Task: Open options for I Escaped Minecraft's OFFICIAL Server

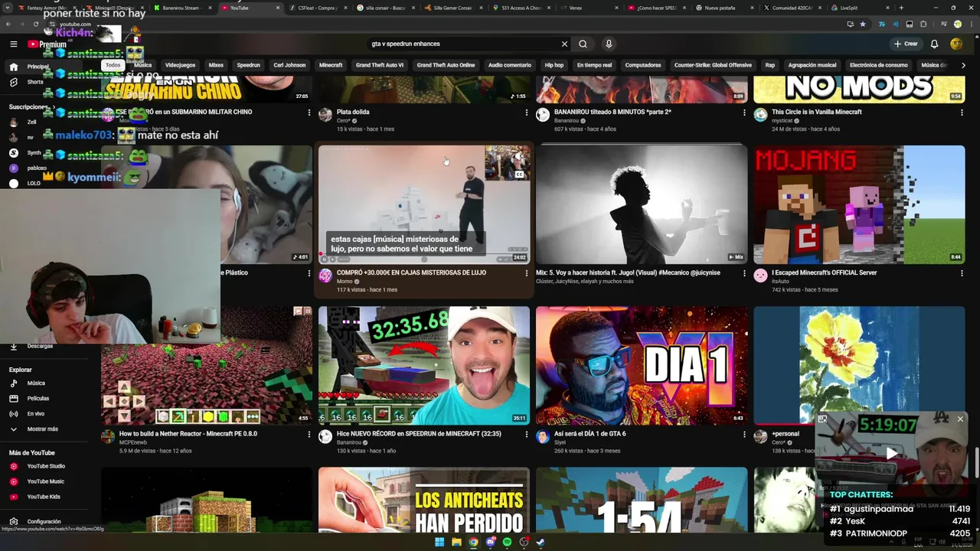Action: [x=962, y=273]
